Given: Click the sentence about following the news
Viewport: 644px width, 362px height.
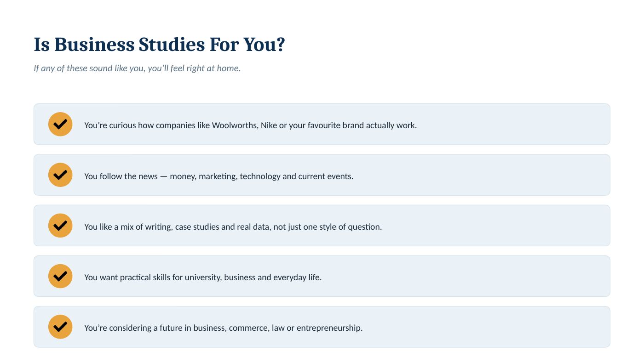Looking at the screenshot, I should pos(218,176).
